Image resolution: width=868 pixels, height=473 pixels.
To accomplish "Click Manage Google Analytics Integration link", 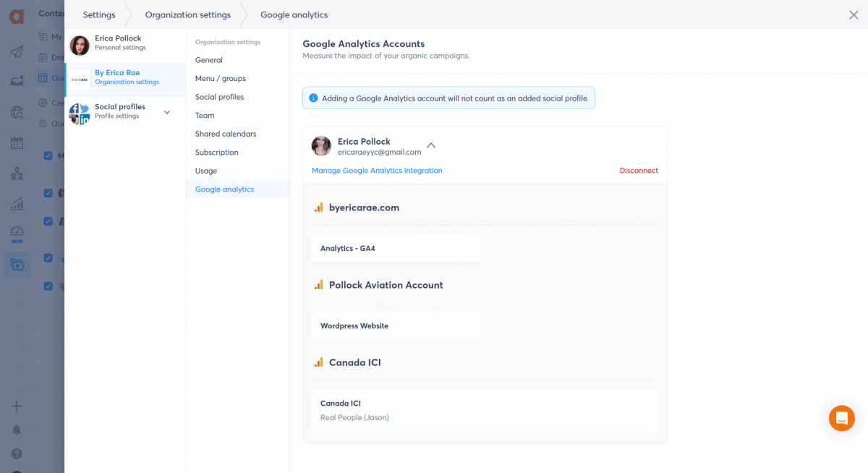I will pos(377,171).
